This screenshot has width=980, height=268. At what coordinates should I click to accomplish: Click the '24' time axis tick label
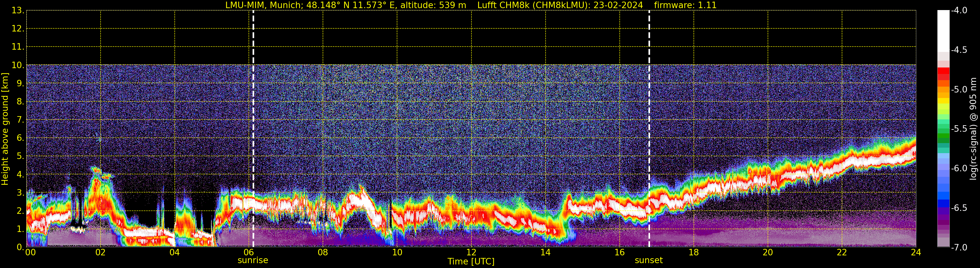[x=916, y=252]
